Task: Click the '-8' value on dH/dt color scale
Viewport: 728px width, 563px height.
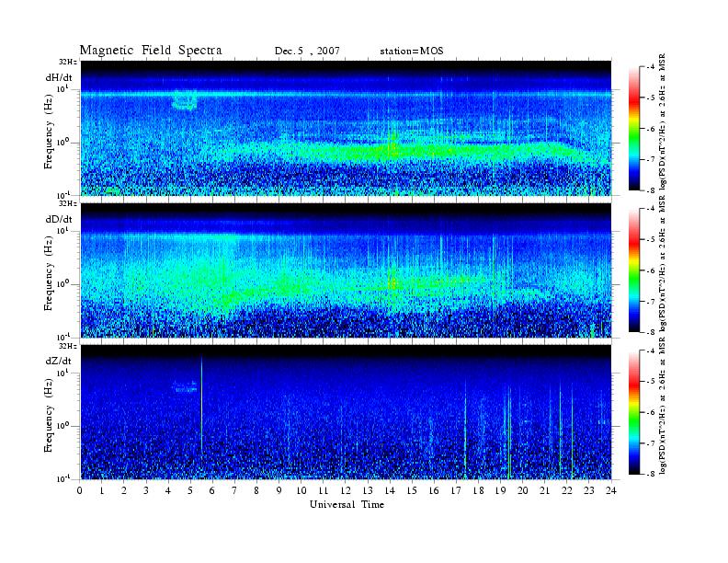Action: (x=652, y=190)
